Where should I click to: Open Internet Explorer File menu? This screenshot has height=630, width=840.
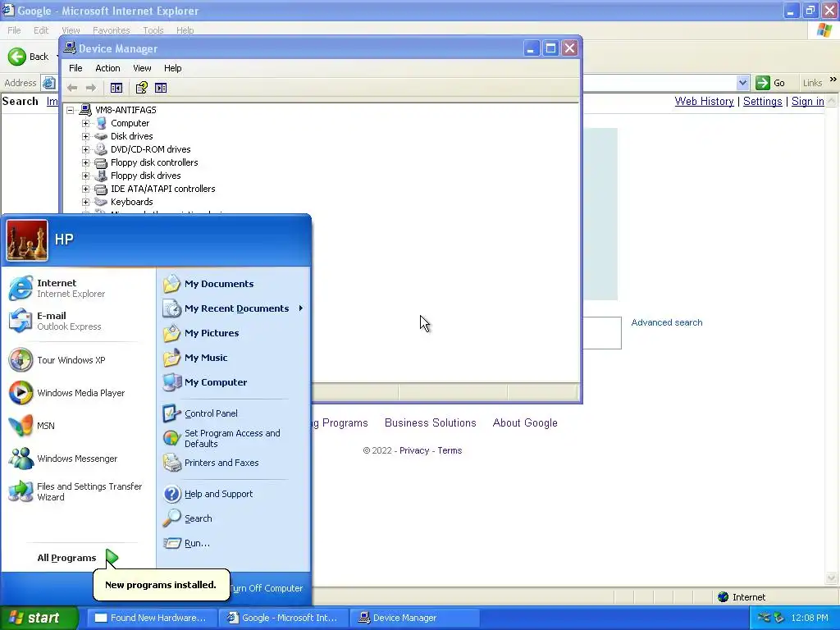click(14, 30)
